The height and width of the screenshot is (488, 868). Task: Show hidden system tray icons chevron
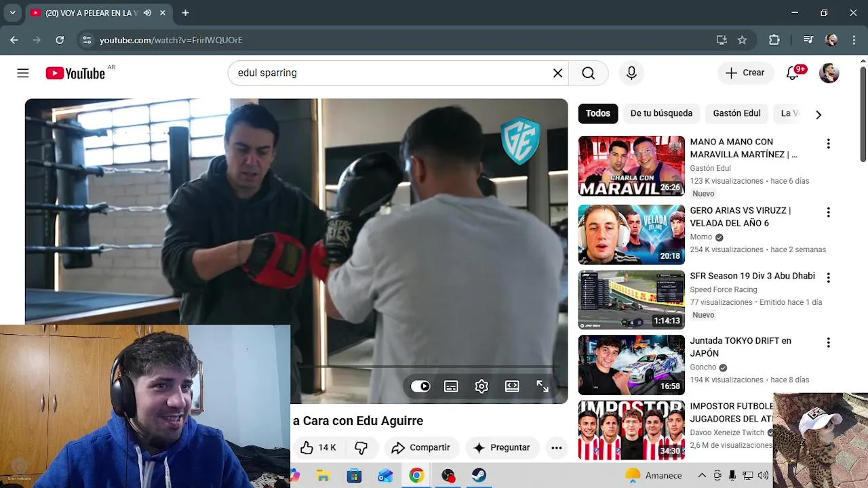[x=702, y=476]
